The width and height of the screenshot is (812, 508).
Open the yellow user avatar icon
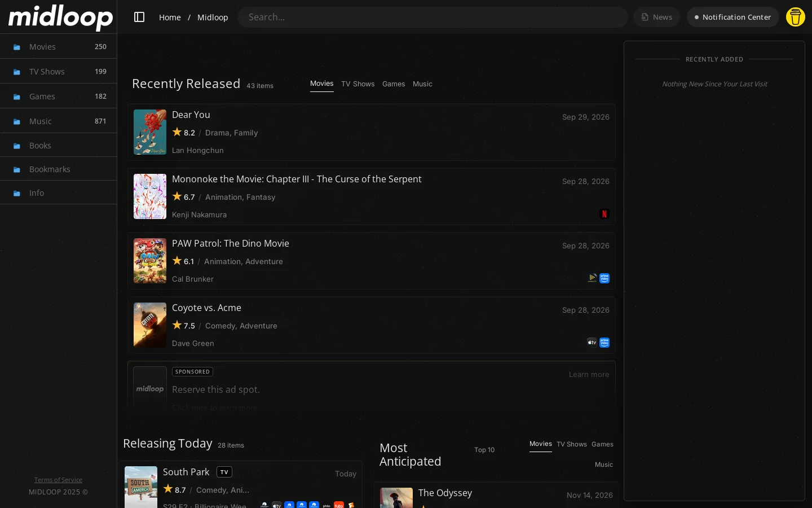[795, 17]
